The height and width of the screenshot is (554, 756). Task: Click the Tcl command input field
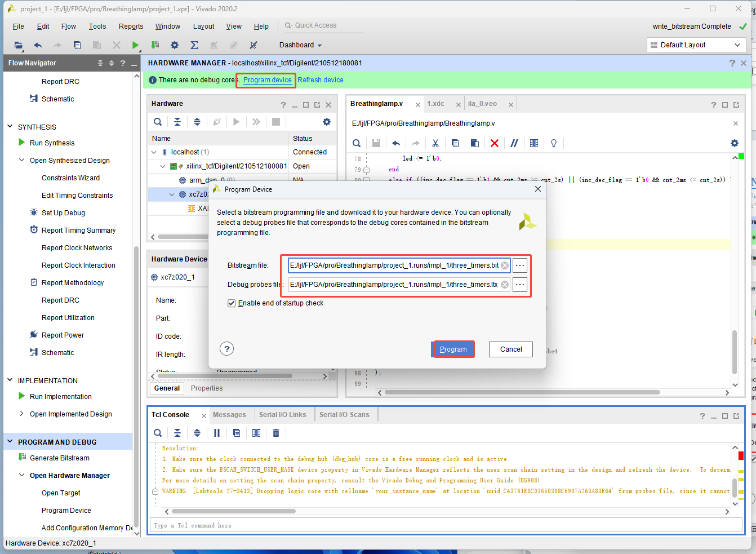coord(447,525)
